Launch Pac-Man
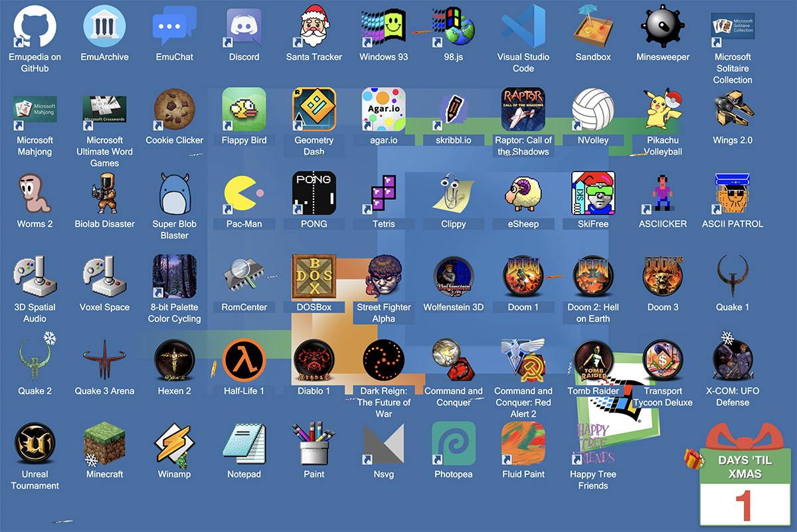This screenshot has height=532, width=797. (x=244, y=193)
